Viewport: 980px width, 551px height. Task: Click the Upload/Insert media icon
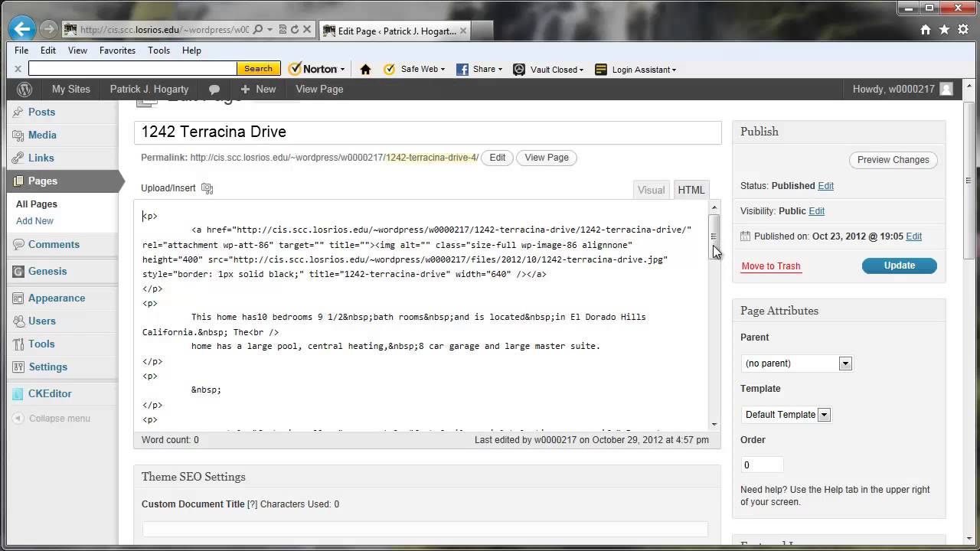pyautogui.click(x=207, y=188)
